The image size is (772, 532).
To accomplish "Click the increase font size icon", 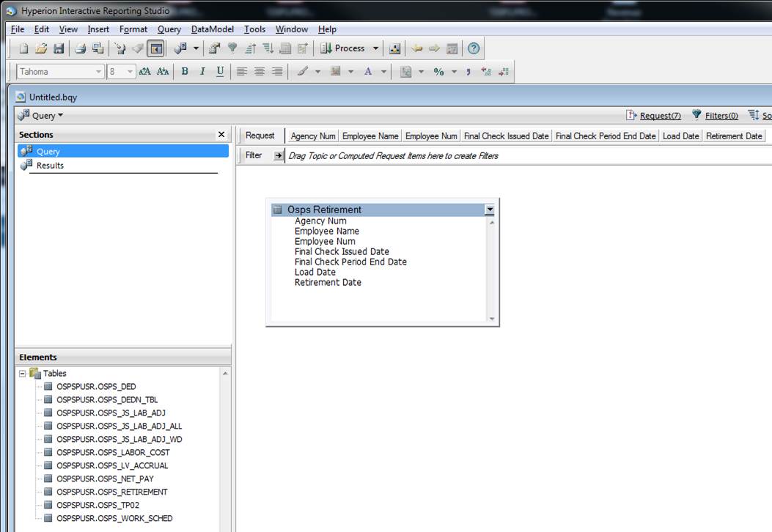I will pos(144,72).
